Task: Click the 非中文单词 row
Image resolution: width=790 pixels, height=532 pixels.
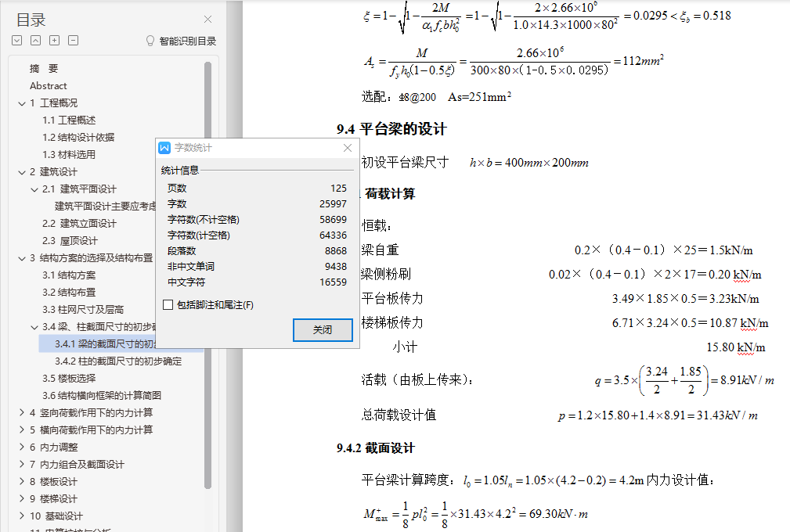Action: point(257,266)
